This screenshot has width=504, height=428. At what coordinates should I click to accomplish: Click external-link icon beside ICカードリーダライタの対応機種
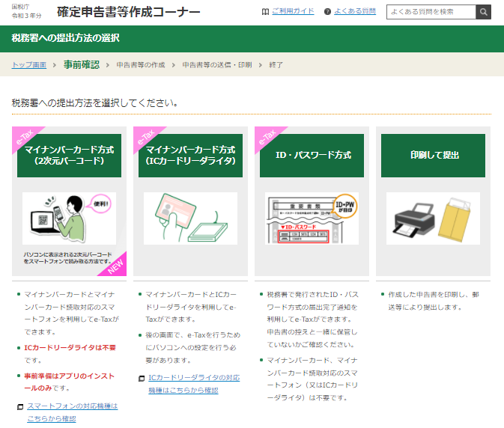click(x=142, y=379)
